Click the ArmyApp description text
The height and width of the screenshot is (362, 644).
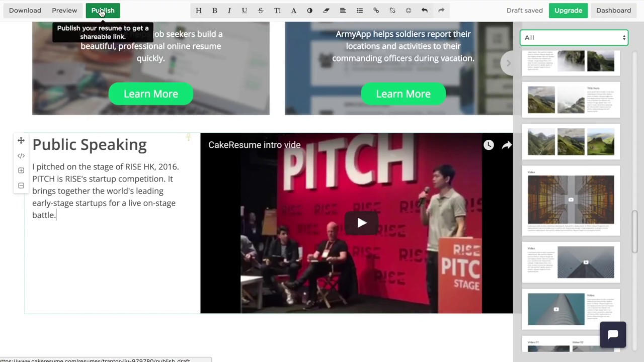click(403, 46)
